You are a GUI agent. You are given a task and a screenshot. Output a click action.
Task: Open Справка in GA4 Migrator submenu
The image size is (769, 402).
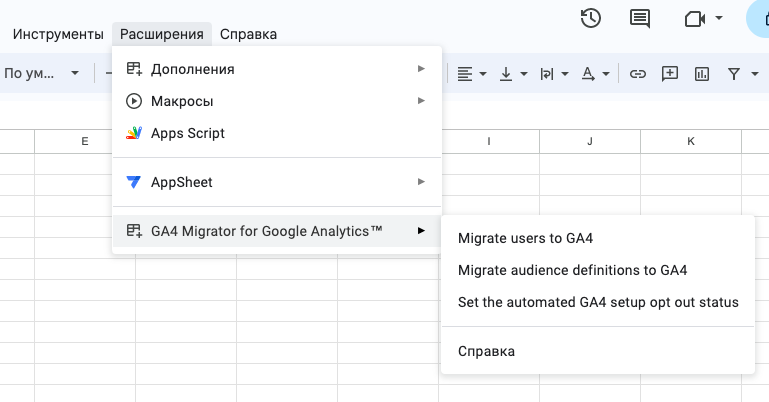pyautogui.click(x=598, y=352)
